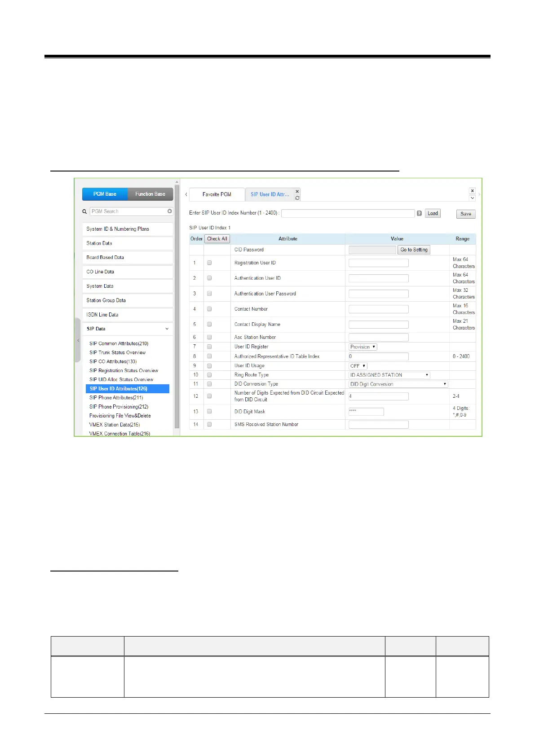The image size is (535, 756).
Task: Click the PGM Search magnifier icon
Action: coord(84,211)
